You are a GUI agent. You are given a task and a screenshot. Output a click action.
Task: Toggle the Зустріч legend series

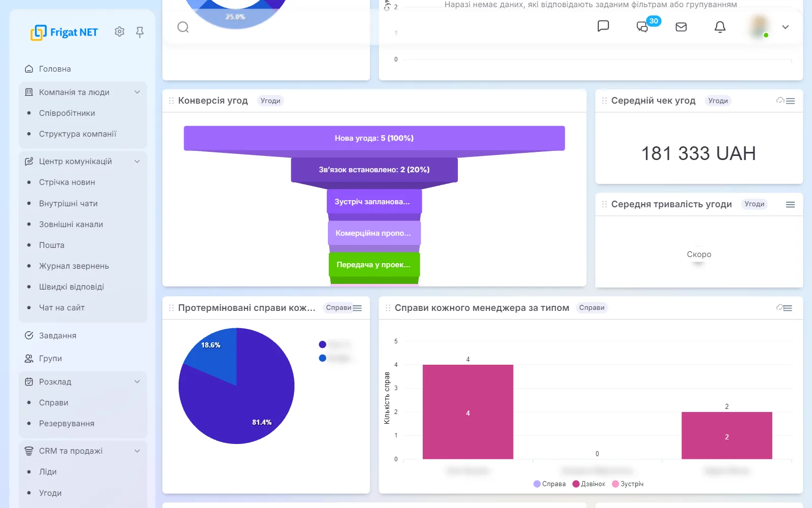[628, 484]
